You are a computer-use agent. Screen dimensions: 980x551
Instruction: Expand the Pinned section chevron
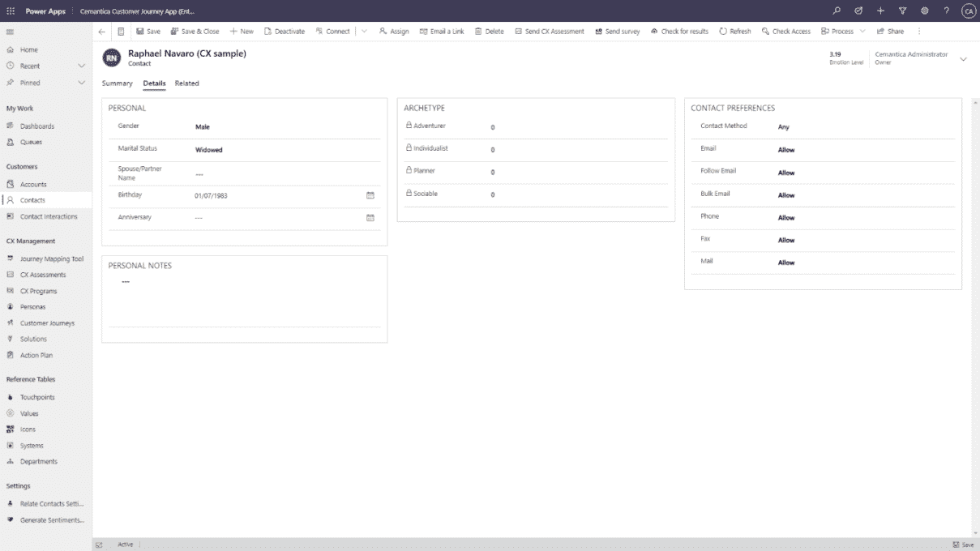click(x=81, y=83)
